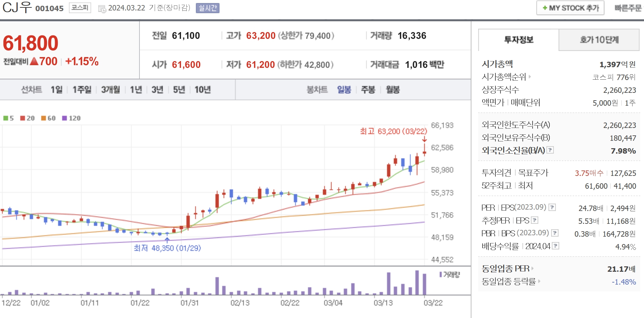Click the 03/22 date axis label
The height and width of the screenshot is (318, 644).
[x=433, y=303]
